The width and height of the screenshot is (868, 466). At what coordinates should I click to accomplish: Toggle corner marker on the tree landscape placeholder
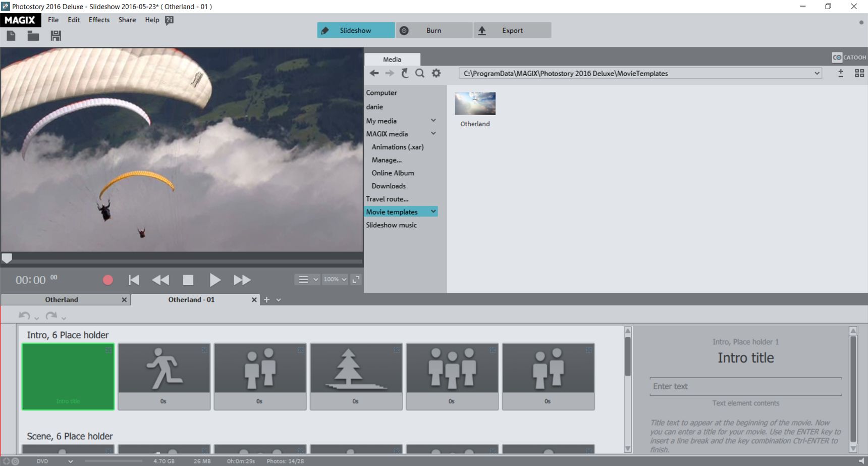pos(397,350)
